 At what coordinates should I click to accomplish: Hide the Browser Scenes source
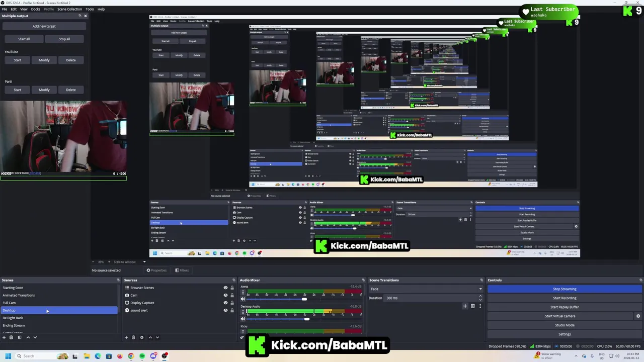[x=225, y=288]
